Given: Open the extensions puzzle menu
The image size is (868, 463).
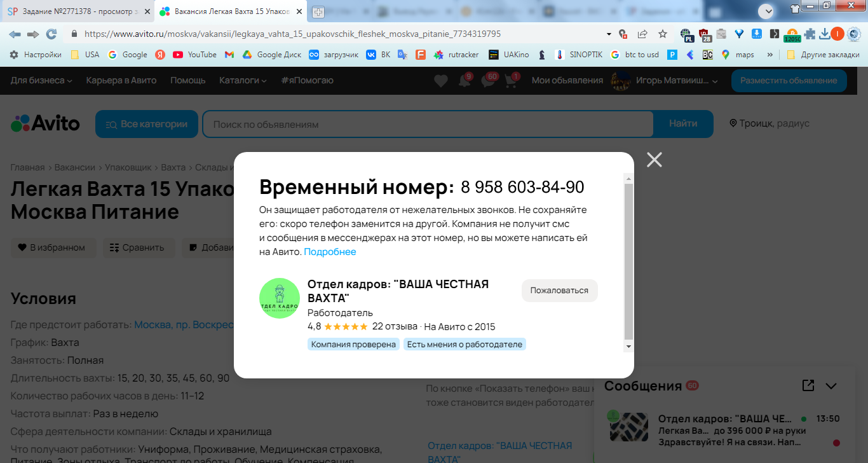Looking at the screenshot, I should click(810, 34).
